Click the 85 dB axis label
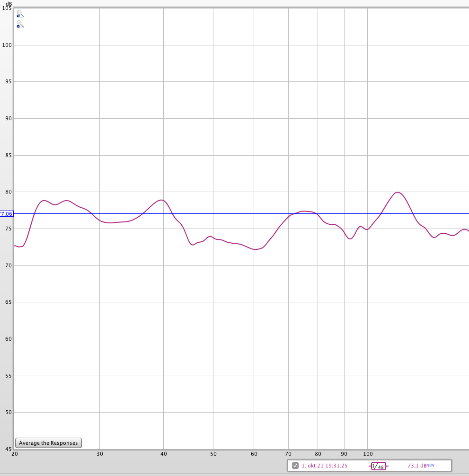Viewport: 469px width, 476px height. tap(9, 155)
